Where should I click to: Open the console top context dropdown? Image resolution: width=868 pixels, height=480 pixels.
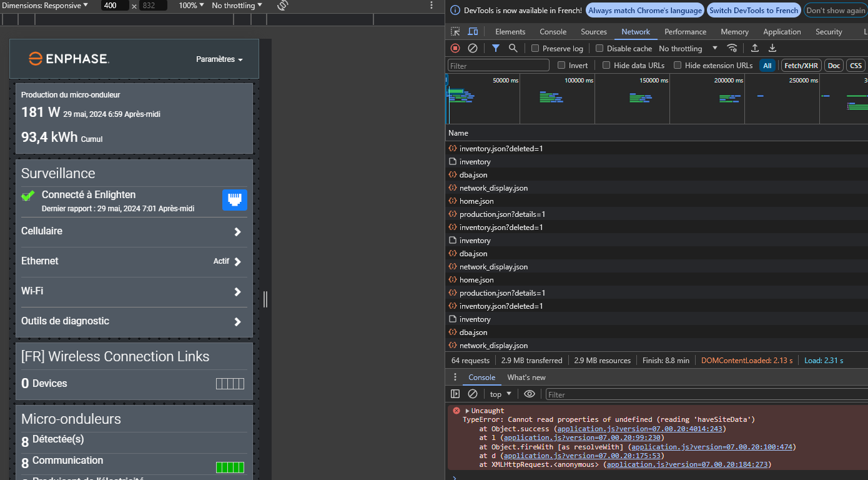(x=500, y=394)
